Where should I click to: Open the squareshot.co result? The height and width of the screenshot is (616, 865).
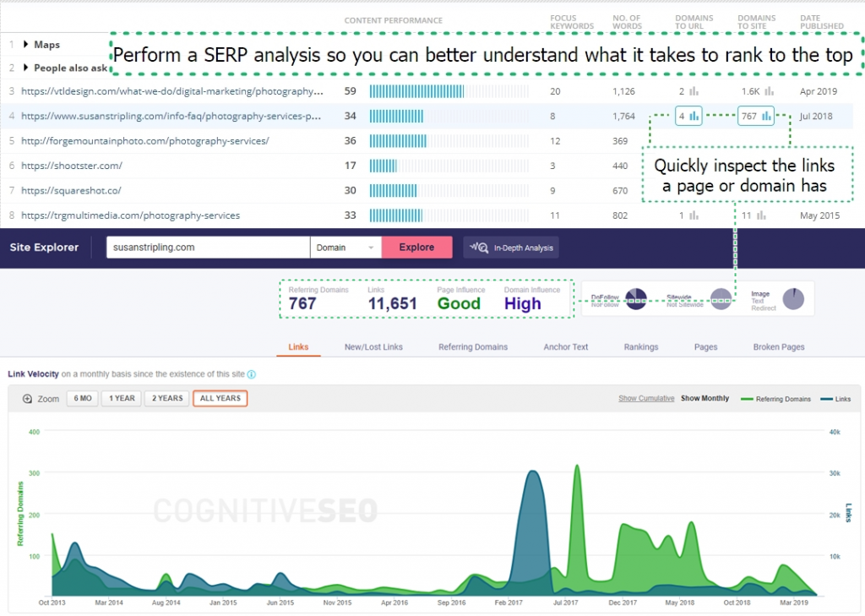[x=71, y=190]
